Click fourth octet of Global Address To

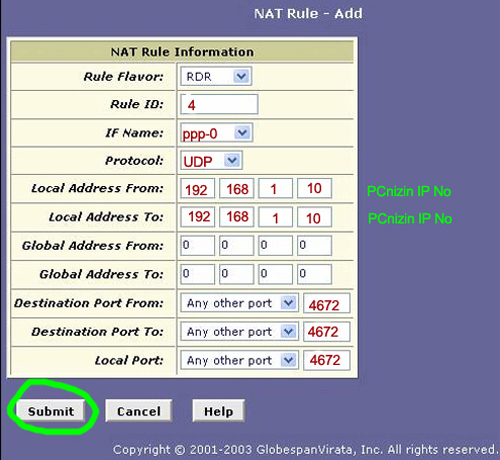click(x=314, y=274)
